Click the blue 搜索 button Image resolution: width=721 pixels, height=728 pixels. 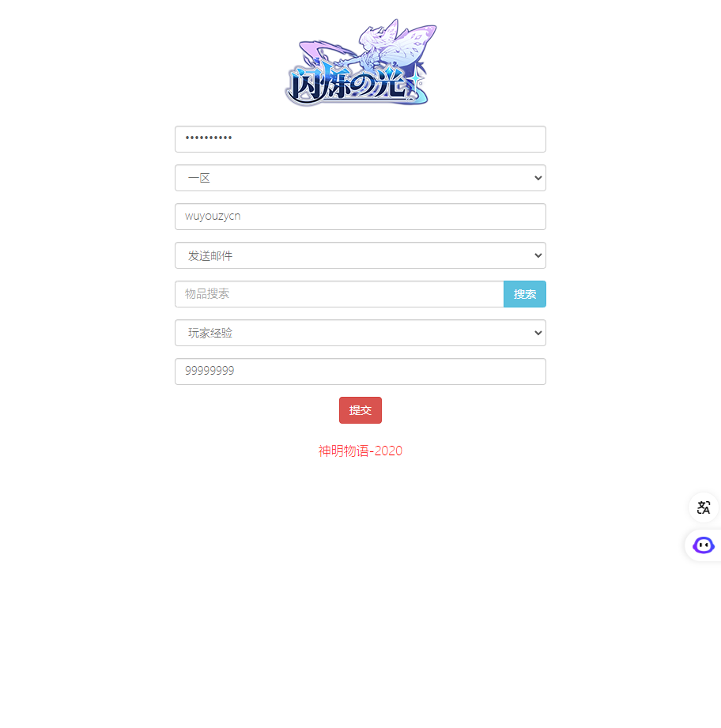tap(525, 294)
